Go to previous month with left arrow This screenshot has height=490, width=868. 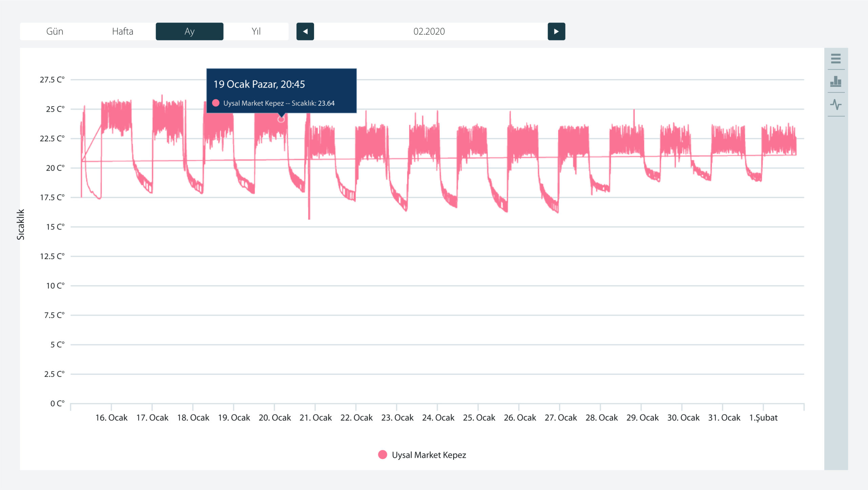pyautogui.click(x=305, y=32)
